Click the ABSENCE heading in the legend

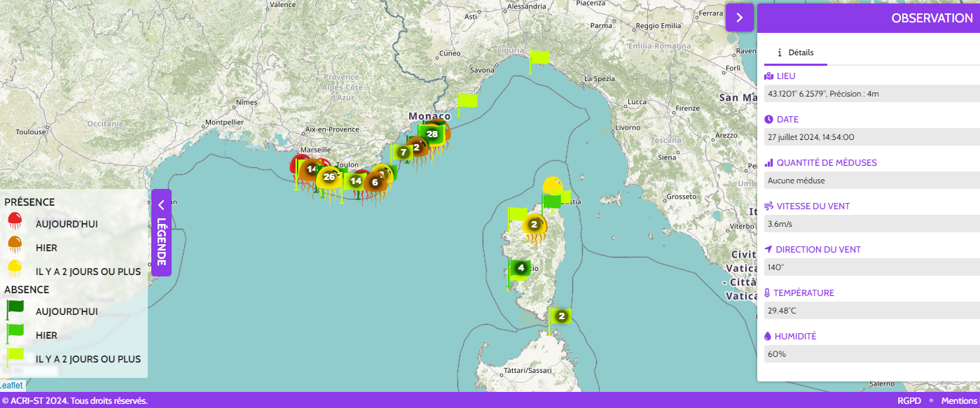(27, 290)
